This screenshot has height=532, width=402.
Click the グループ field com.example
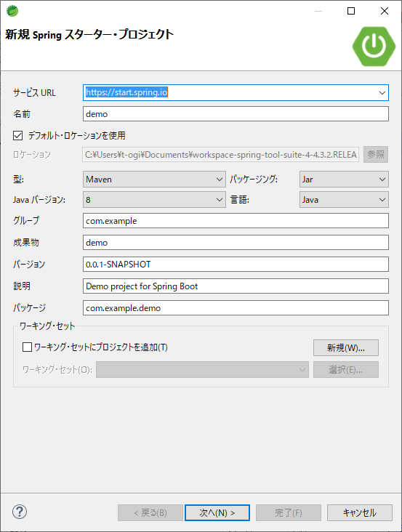(236, 221)
